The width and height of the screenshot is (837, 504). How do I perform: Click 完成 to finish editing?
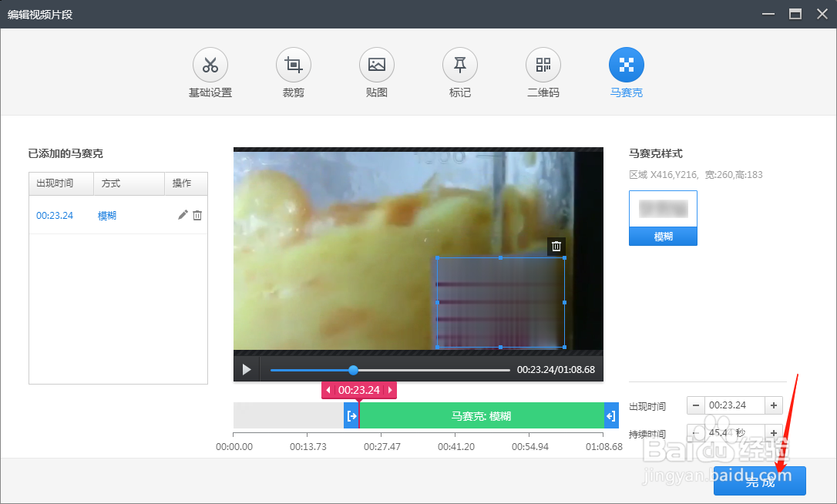[x=759, y=481]
